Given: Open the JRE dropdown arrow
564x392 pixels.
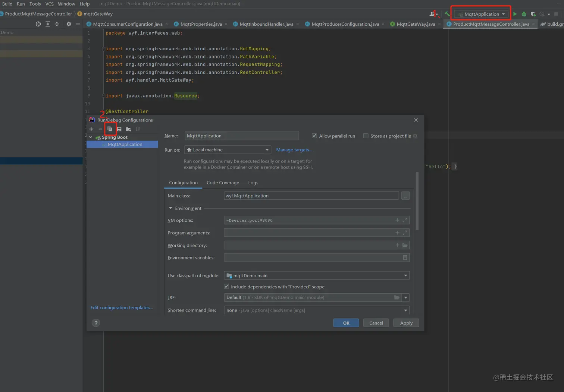Looking at the screenshot, I should (x=406, y=297).
